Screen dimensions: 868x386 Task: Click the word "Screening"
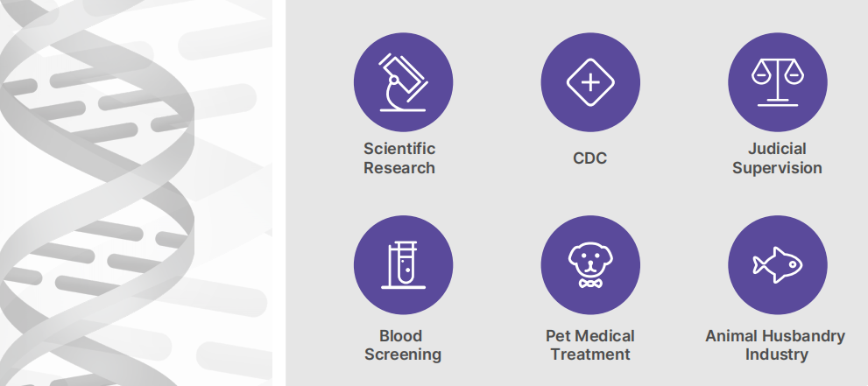tap(403, 355)
